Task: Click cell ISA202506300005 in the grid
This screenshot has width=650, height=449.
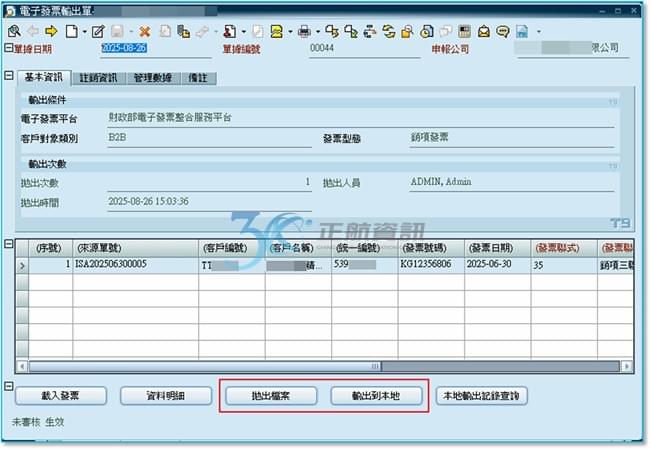Action: pyautogui.click(x=136, y=265)
